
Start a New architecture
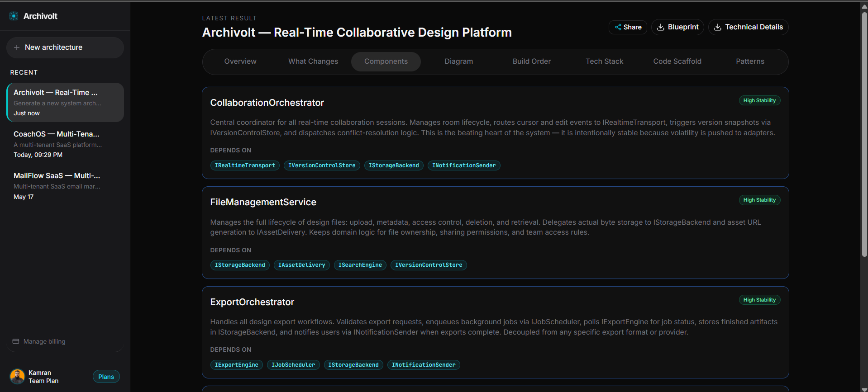(65, 47)
